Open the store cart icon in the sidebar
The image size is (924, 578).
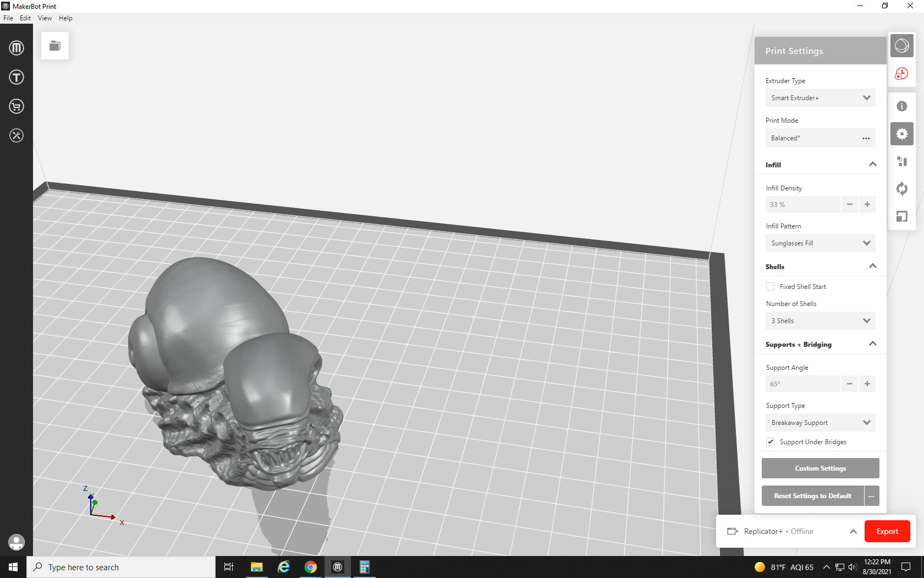[x=16, y=106]
